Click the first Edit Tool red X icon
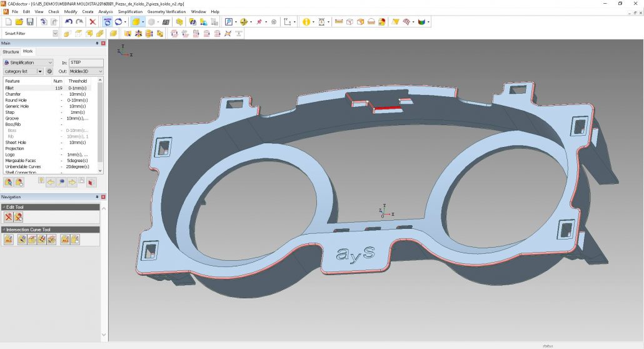This screenshot has height=349, width=644. click(x=9, y=217)
